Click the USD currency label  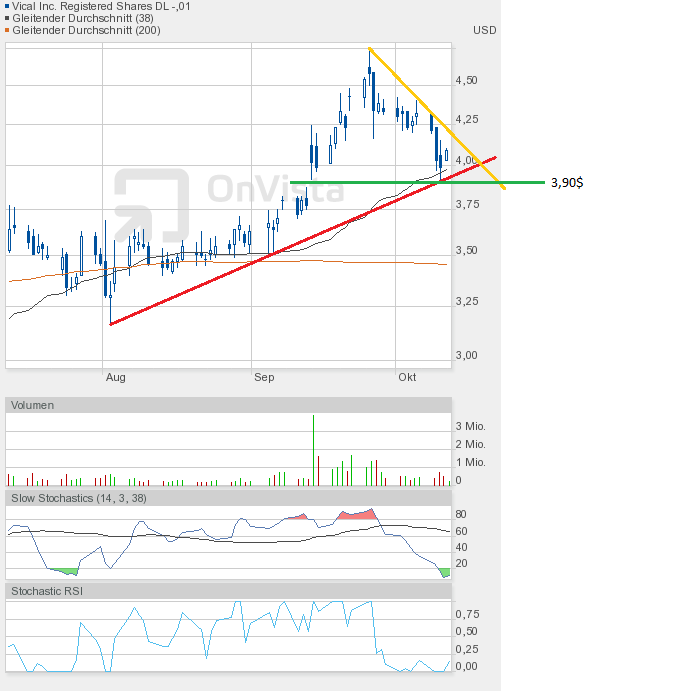point(484,30)
